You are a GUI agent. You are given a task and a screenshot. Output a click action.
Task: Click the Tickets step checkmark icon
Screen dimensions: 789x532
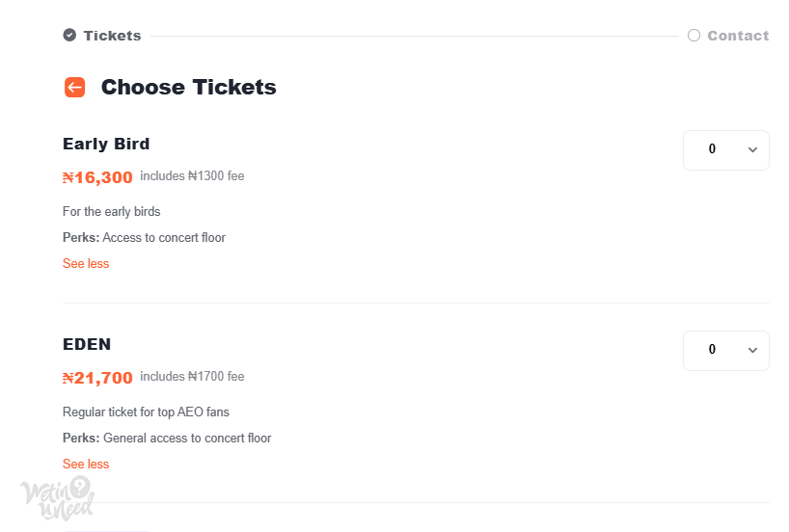pos(69,36)
